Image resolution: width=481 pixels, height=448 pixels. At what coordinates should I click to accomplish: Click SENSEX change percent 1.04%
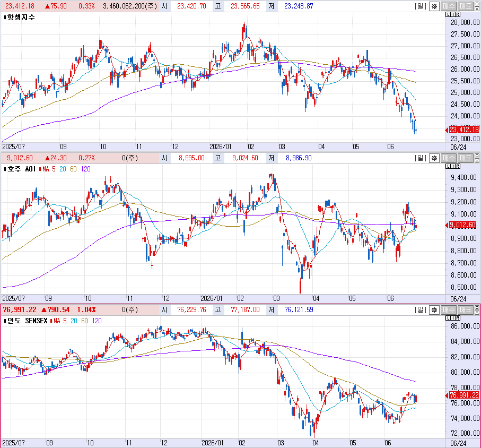pos(86,310)
